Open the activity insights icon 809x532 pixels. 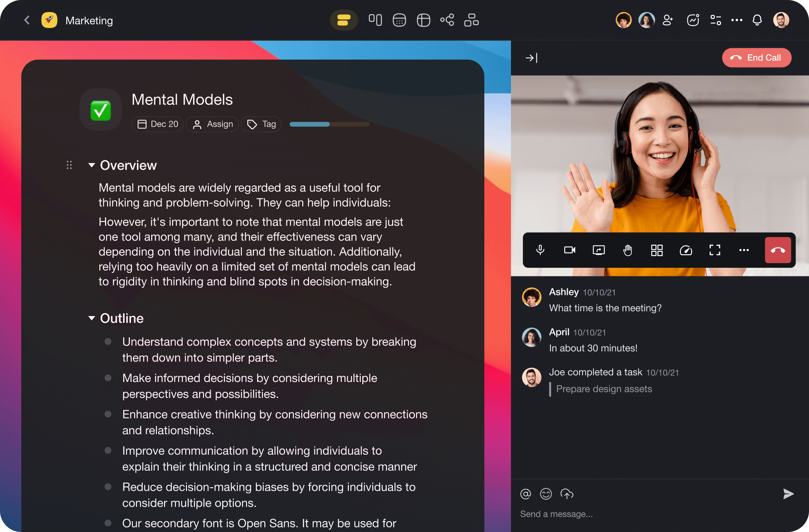pyautogui.click(x=692, y=20)
